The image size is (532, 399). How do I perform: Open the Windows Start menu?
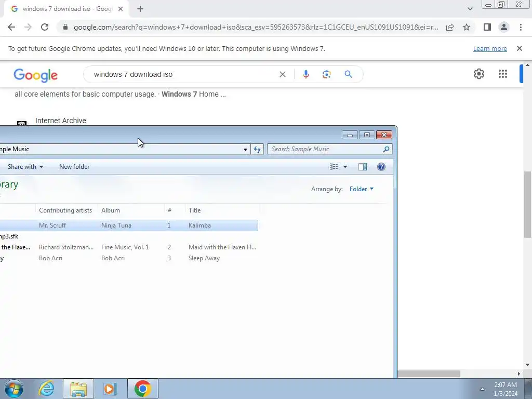pos(14,389)
